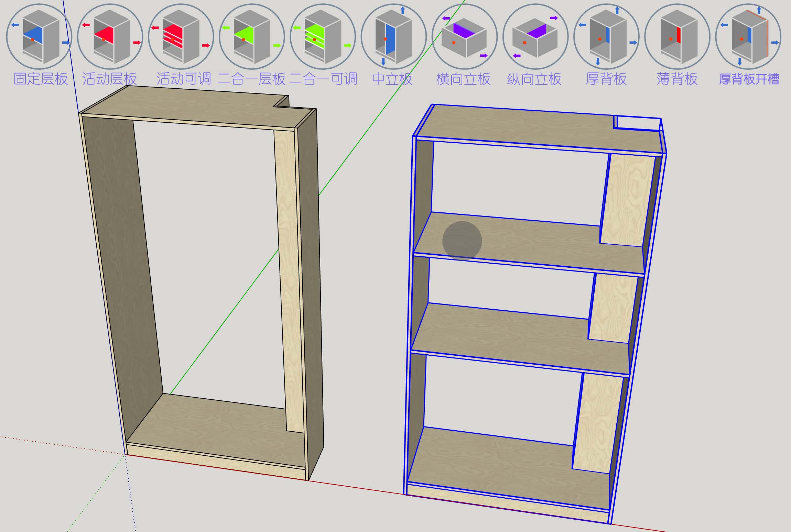Select the 二合一可调 multi-shelf icon
The height and width of the screenshot is (532, 791).
click(323, 36)
